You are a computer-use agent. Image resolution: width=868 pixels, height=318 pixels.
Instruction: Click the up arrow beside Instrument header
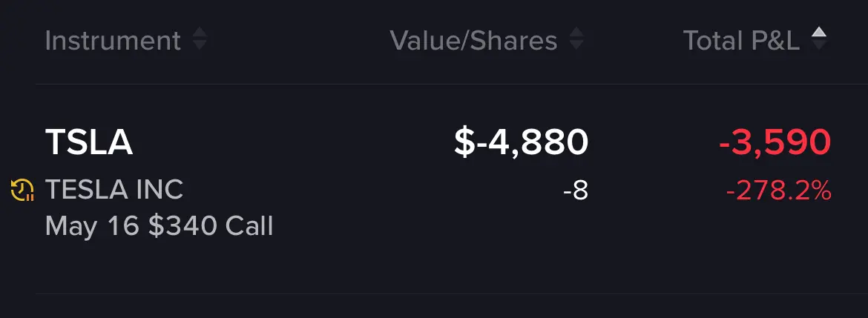[x=200, y=33]
